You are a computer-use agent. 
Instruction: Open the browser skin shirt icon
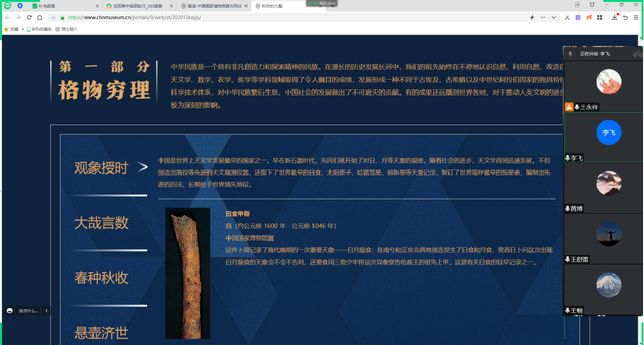point(592,5)
